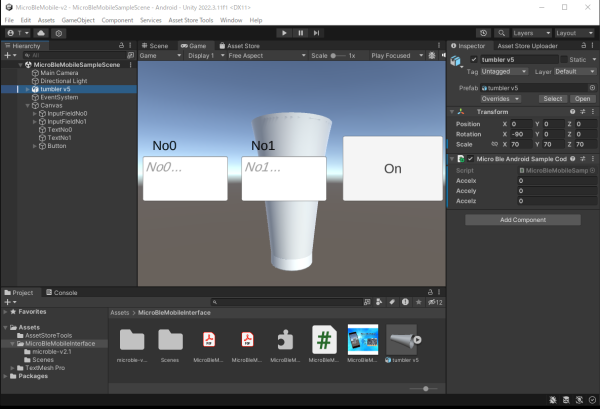Open the undo history icon
This screenshot has height=409, width=600.
482,33
